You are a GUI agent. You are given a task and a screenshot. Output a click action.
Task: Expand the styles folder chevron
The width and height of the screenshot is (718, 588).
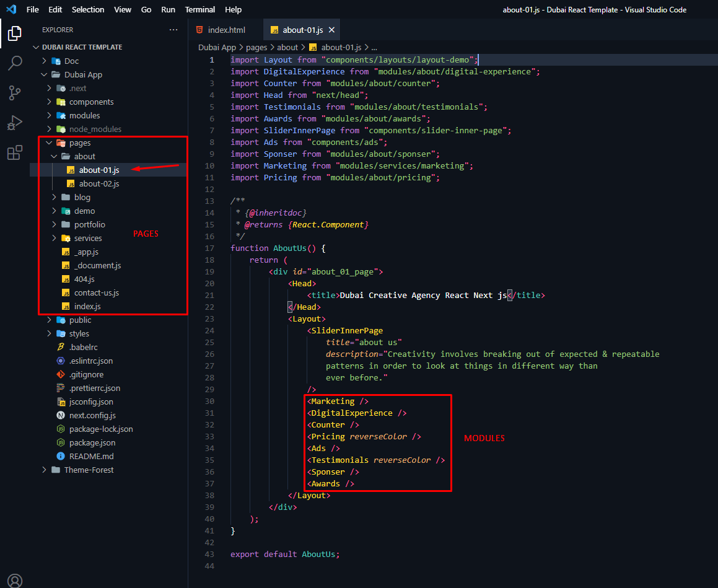49,333
